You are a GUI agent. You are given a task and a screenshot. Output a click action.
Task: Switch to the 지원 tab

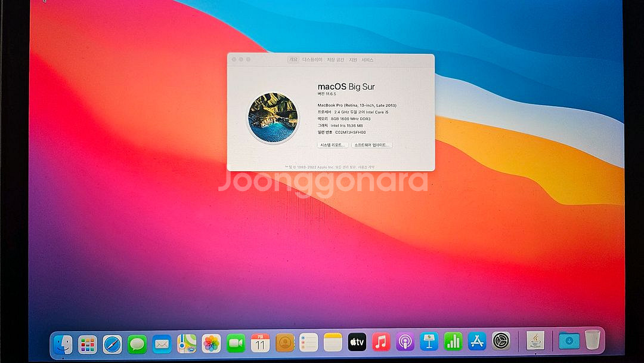[x=353, y=60]
